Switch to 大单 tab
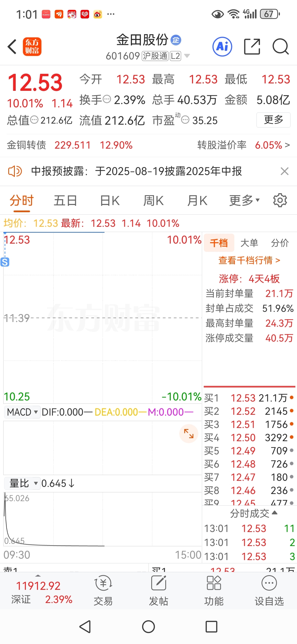Viewport: 297px width, 644px height. (249, 243)
